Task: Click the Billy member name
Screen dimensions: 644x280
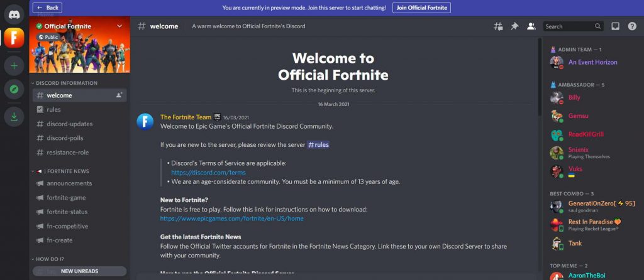Action: (574, 97)
